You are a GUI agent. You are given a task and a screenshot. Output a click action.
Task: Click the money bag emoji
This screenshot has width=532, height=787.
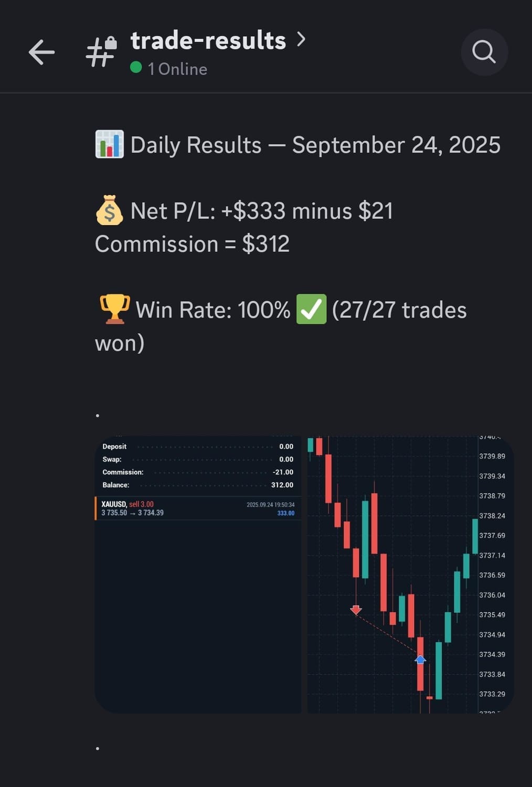tap(109, 210)
